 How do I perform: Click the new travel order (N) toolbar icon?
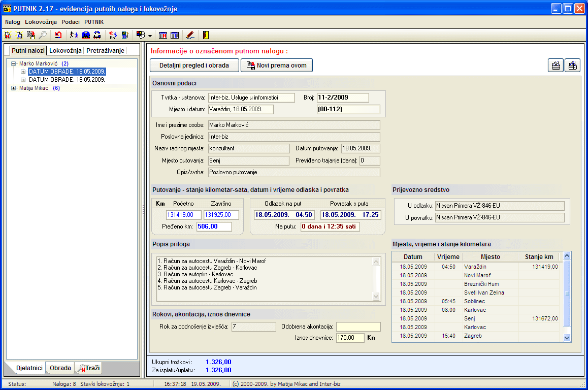point(8,36)
